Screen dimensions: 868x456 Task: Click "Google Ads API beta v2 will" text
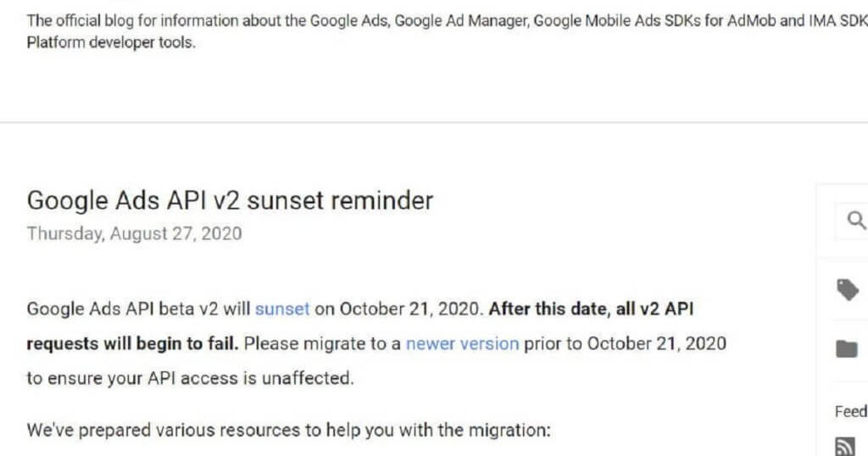point(138,309)
